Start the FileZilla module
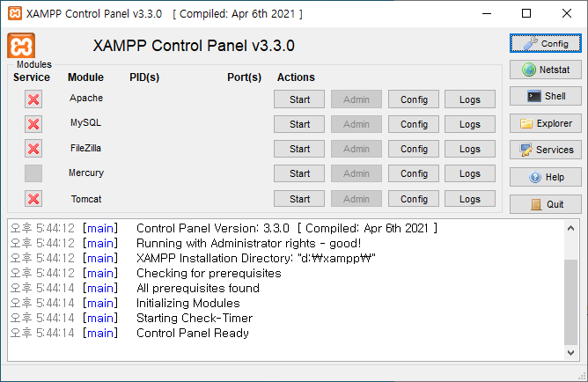The height and width of the screenshot is (382, 588). [x=299, y=149]
